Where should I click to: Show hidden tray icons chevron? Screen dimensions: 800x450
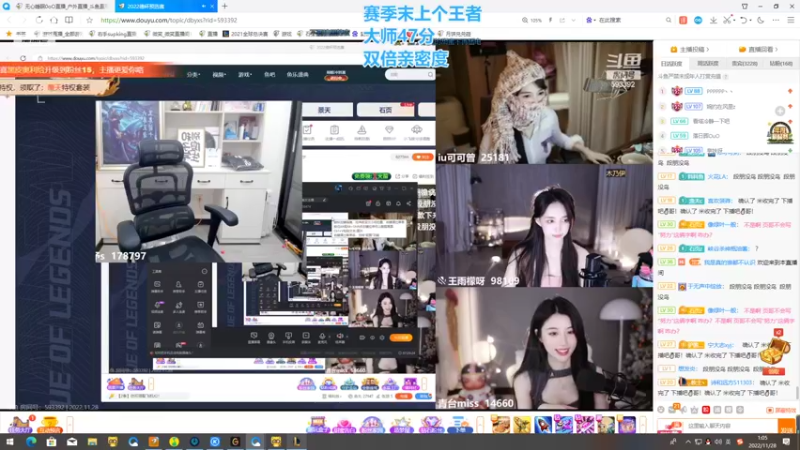(x=688, y=442)
